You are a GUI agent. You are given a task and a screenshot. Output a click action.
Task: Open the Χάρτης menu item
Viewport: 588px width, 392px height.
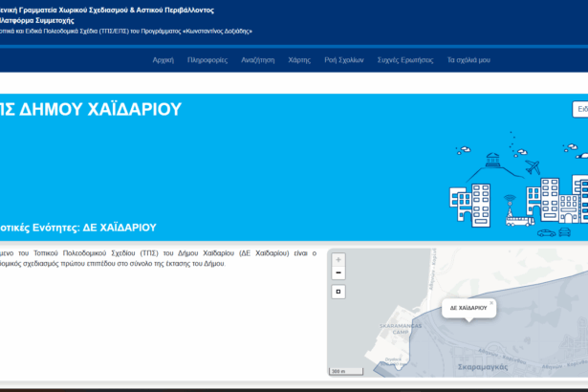pyautogui.click(x=299, y=59)
